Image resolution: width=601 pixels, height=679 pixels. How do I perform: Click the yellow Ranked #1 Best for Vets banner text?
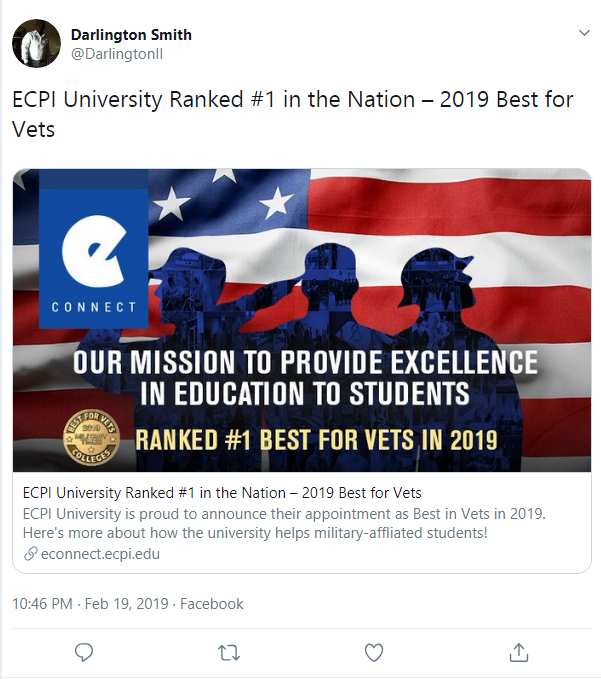pos(317,440)
